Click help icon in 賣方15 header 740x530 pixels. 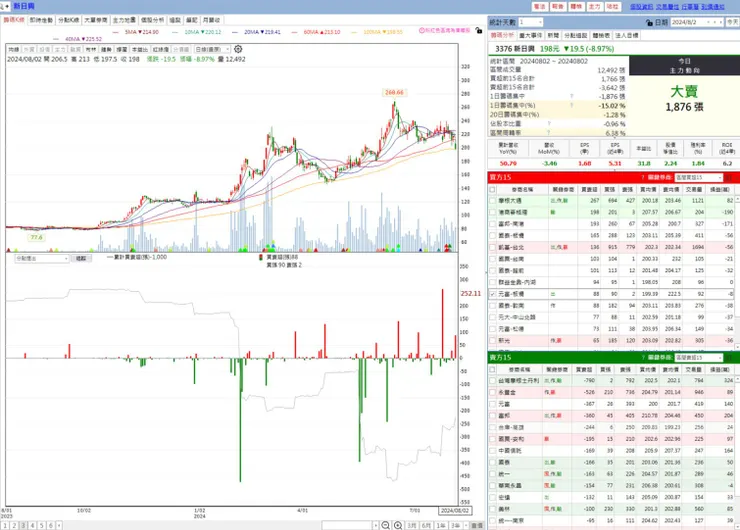tap(643, 358)
